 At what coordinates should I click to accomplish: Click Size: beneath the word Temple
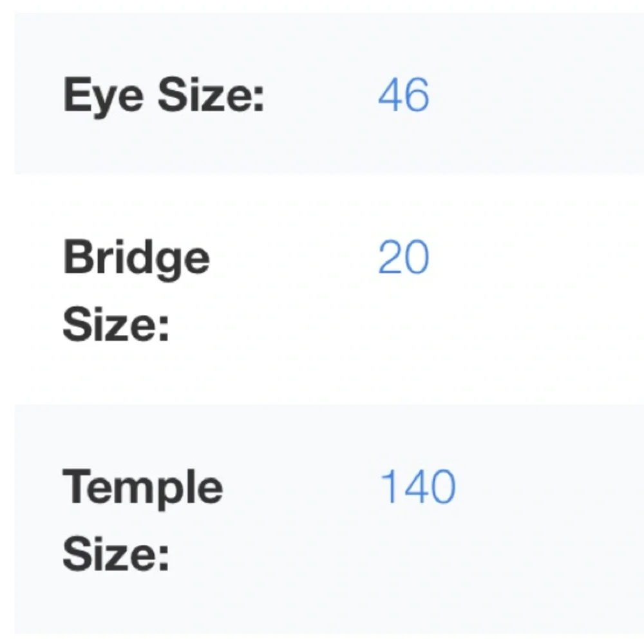tap(116, 554)
